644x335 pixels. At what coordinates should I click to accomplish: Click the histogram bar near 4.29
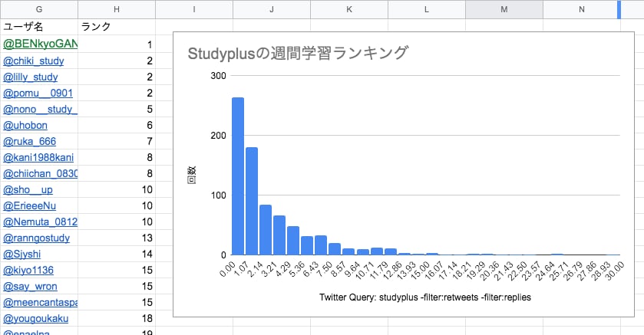coord(293,240)
